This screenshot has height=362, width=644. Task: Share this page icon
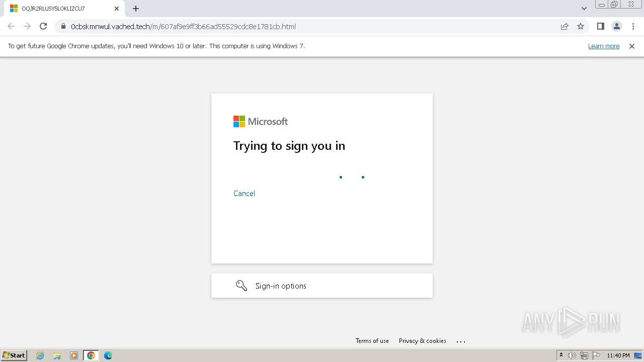tap(565, 27)
